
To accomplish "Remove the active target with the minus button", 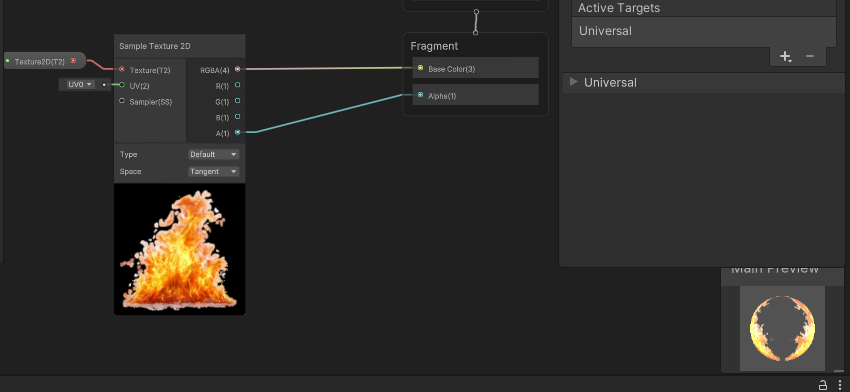I will (810, 56).
